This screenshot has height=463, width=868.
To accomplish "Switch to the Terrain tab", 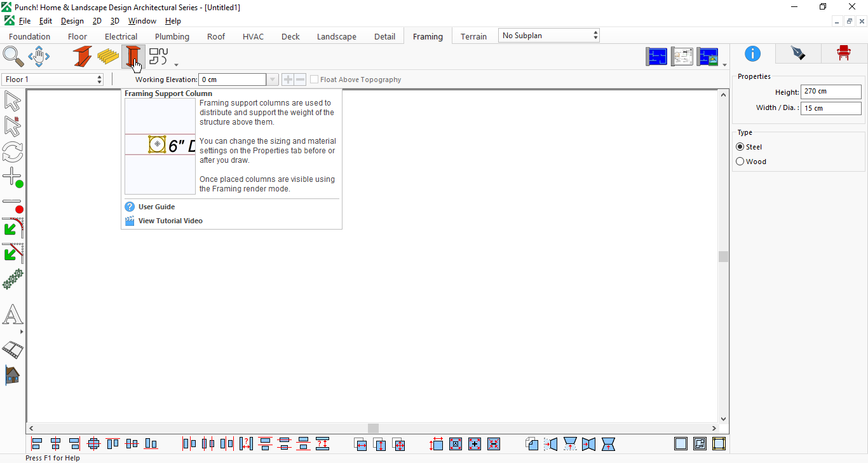I will pyautogui.click(x=474, y=36).
